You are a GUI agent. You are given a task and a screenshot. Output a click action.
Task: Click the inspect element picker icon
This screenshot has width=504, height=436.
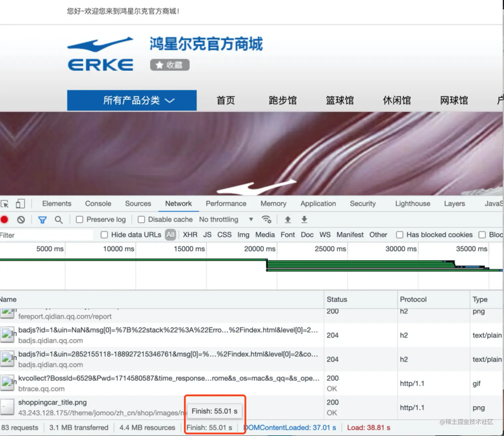point(5,204)
